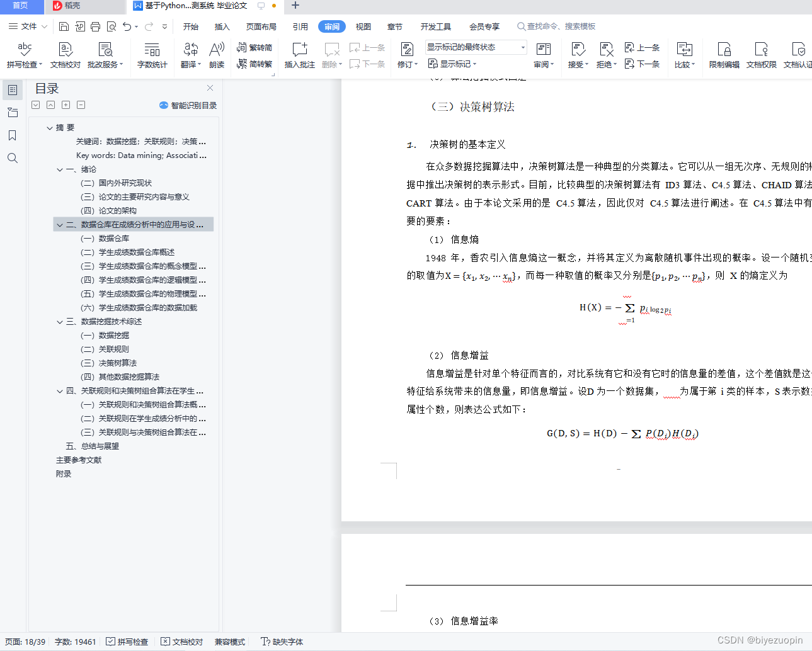Screen dimensions: 812x651
Task: Select outline item 主要参考文献
Action: tap(79, 460)
